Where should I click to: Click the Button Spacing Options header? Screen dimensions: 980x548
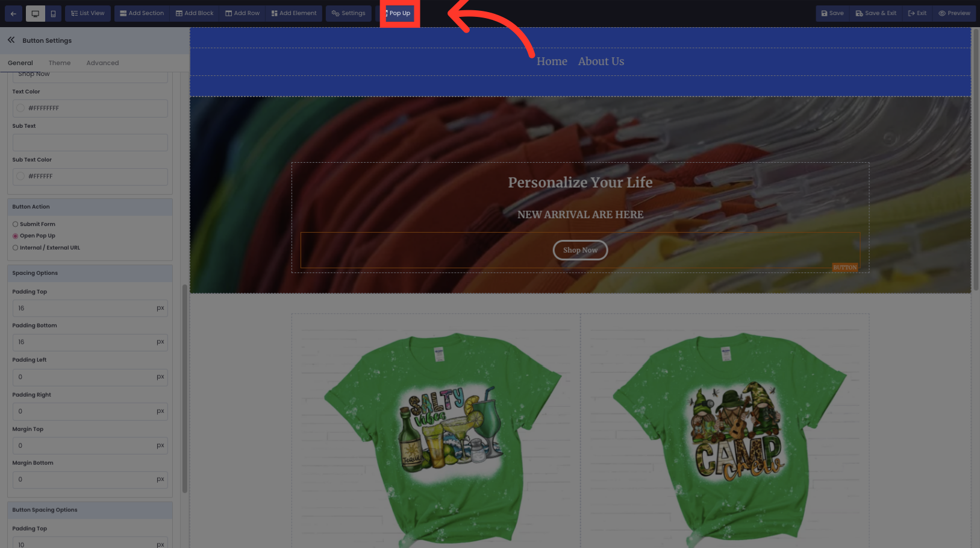pyautogui.click(x=90, y=510)
